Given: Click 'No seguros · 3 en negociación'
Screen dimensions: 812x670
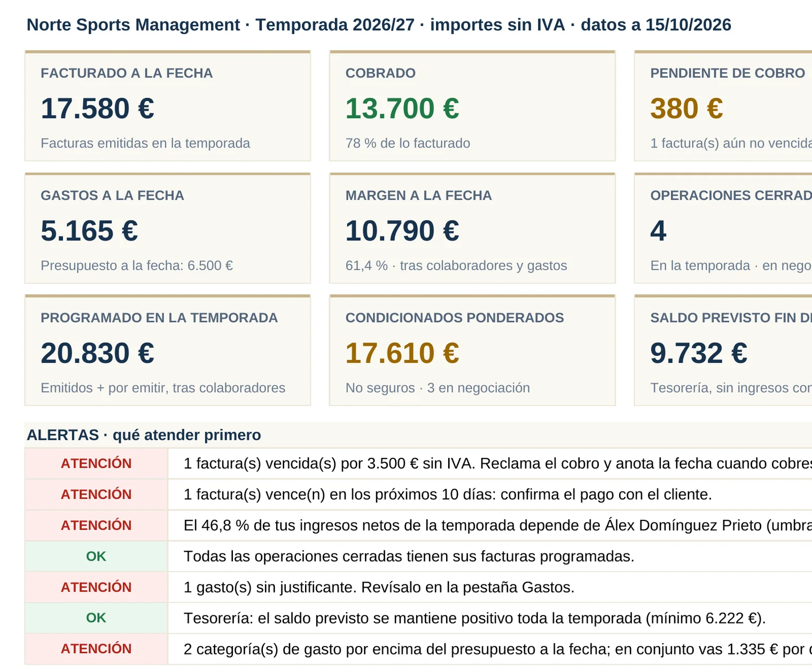Looking at the screenshot, I should (x=438, y=388).
